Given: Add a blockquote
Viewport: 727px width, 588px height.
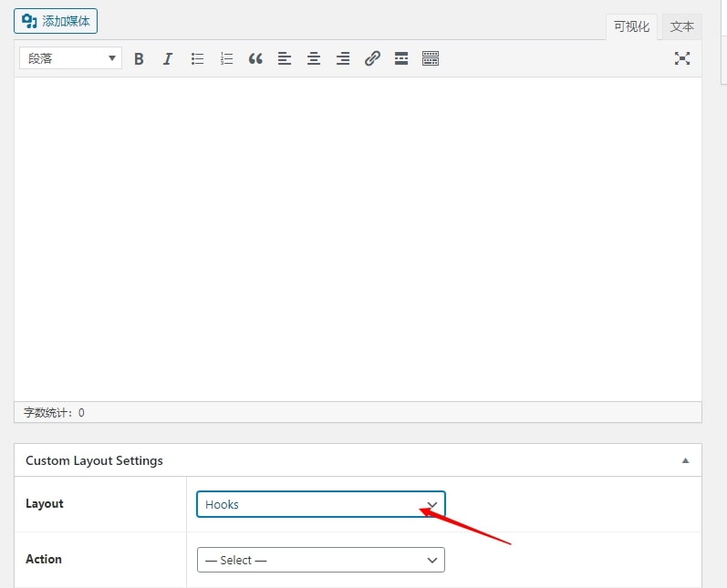Looking at the screenshot, I should (x=255, y=58).
